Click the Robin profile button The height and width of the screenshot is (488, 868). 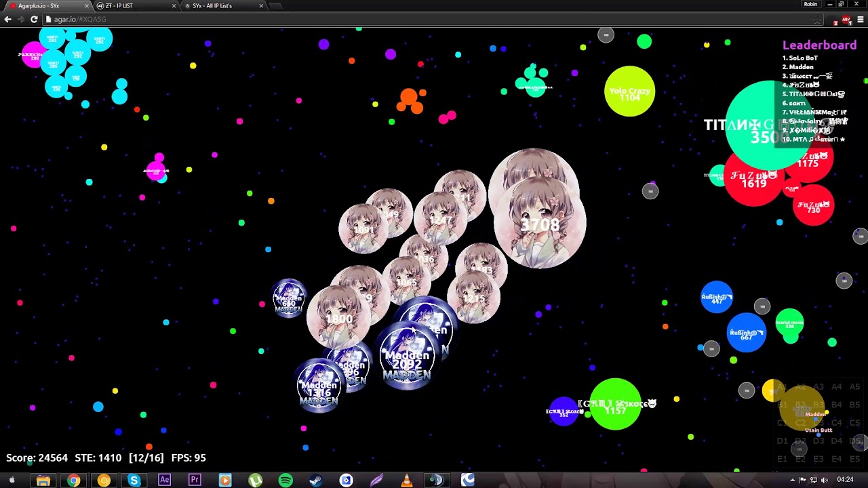coord(810,4)
